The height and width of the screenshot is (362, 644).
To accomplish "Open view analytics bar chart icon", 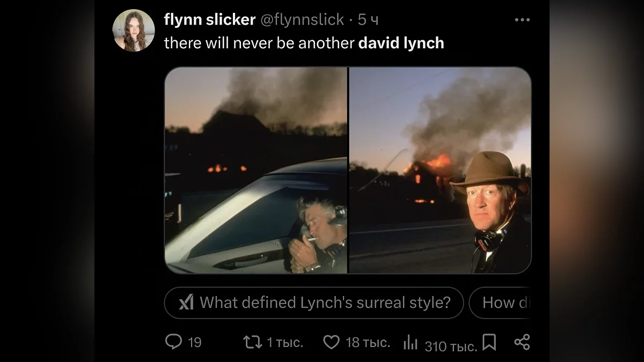I will click(411, 342).
